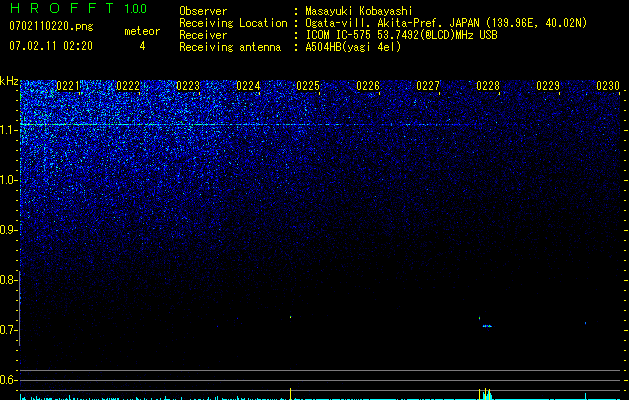Click the observer name Masayuki Kobayashi
The image size is (629, 400).
pos(359,11)
